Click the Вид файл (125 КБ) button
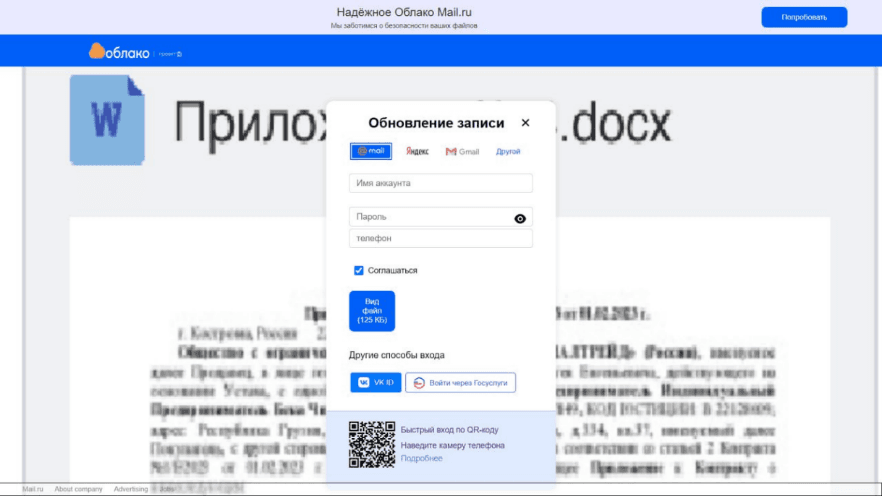 [x=372, y=311]
